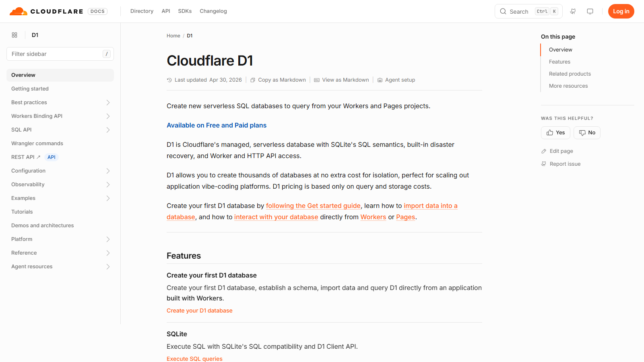Image resolution: width=644 pixels, height=362 pixels.
Task: Expand the Observability section
Action: (108, 185)
